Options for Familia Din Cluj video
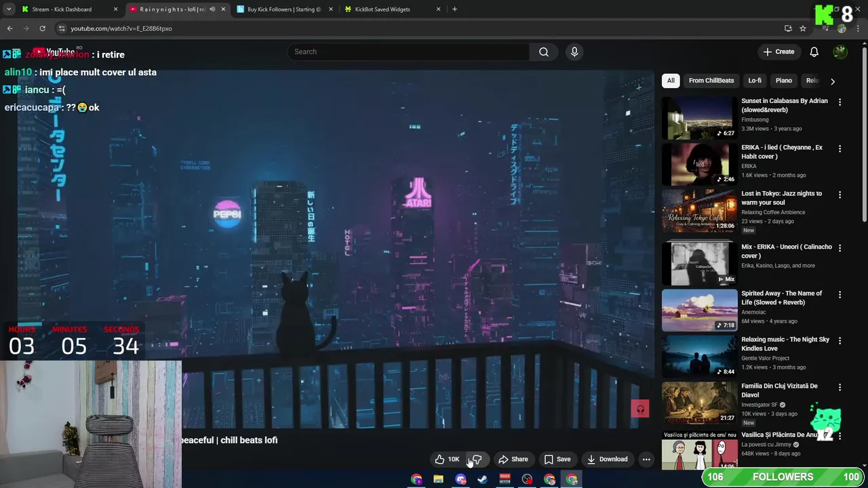868x488 pixels. [x=840, y=387]
